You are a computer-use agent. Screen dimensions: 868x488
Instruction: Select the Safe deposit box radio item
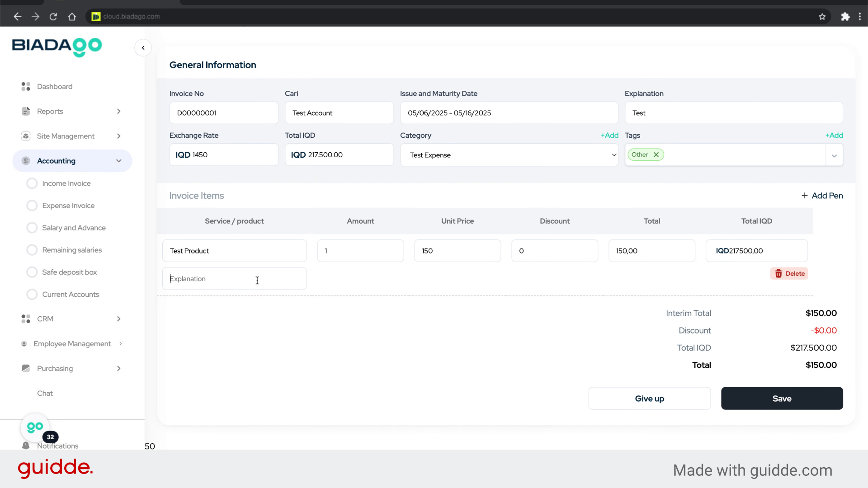[32, 272]
